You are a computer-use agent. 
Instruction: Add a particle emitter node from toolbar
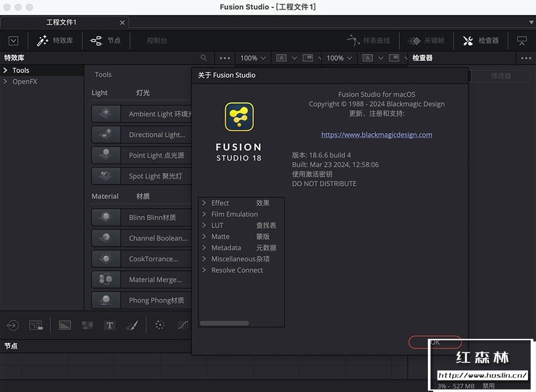pyautogui.click(x=160, y=325)
